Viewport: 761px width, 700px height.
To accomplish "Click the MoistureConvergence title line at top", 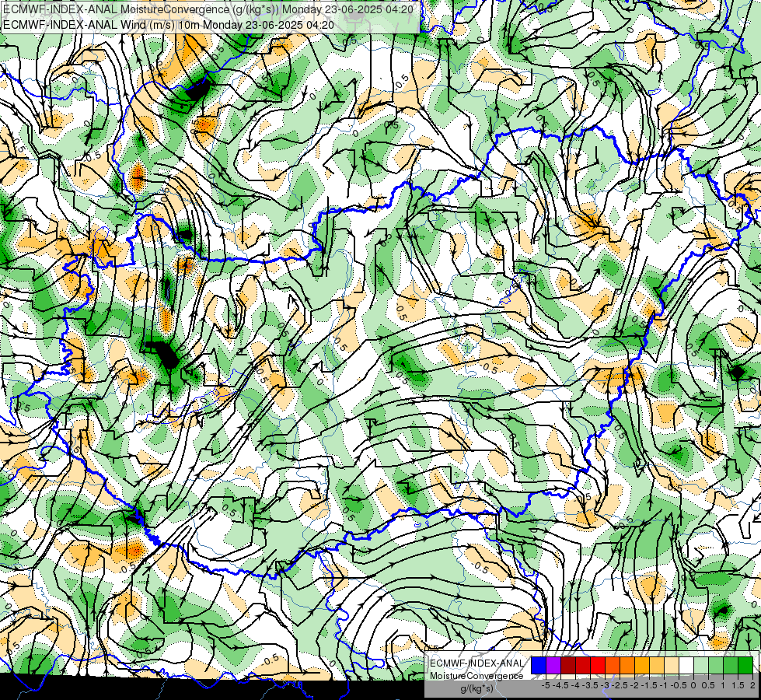I will click(208, 9).
